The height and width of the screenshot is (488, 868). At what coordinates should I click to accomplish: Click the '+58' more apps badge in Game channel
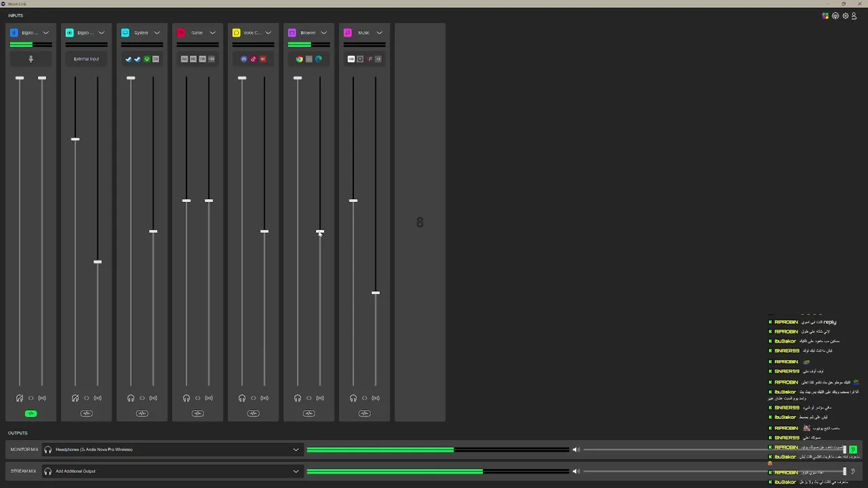[212, 59]
